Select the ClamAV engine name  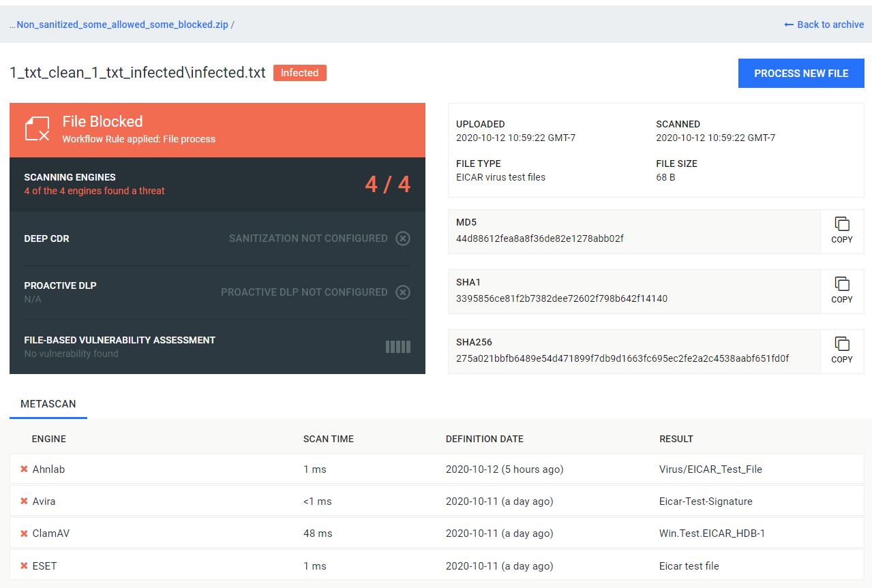[51, 533]
